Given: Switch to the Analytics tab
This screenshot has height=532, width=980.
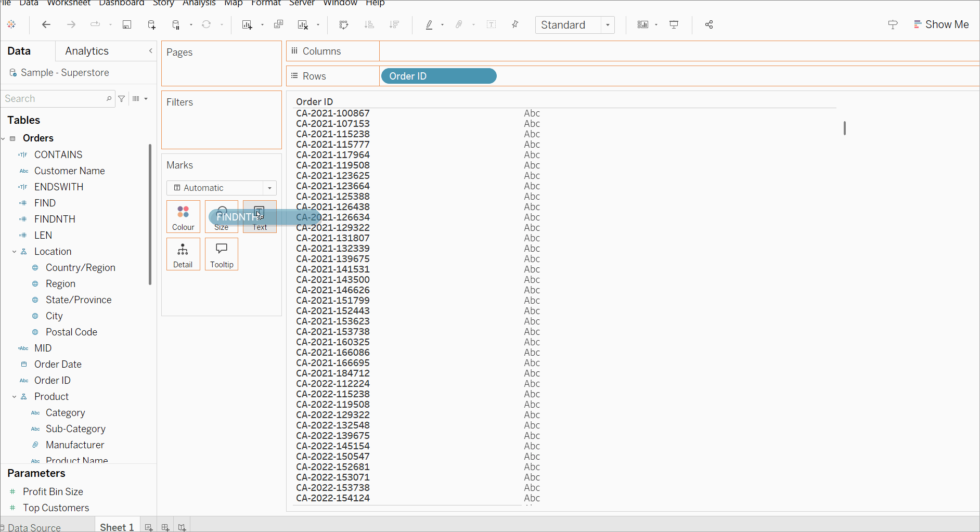Looking at the screenshot, I should (87, 51).
